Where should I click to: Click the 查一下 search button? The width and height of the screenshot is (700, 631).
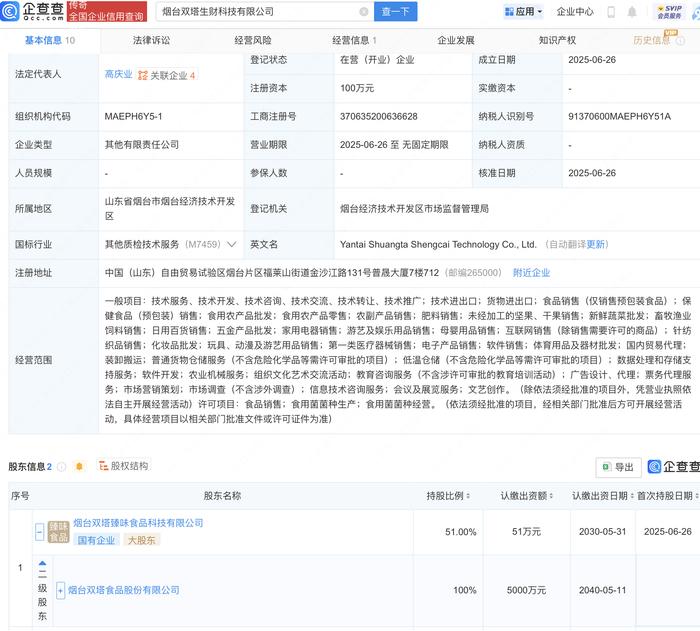396,12
